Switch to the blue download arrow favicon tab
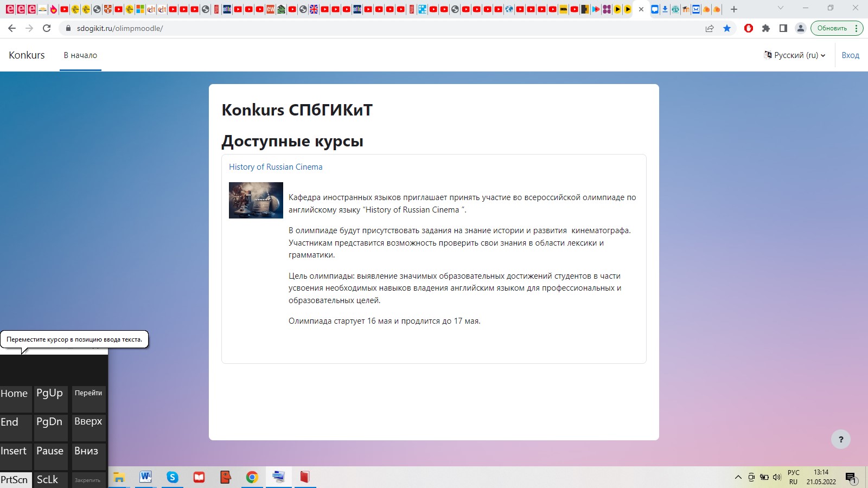This screenshot has height=488, width=868. click(665, 9)
